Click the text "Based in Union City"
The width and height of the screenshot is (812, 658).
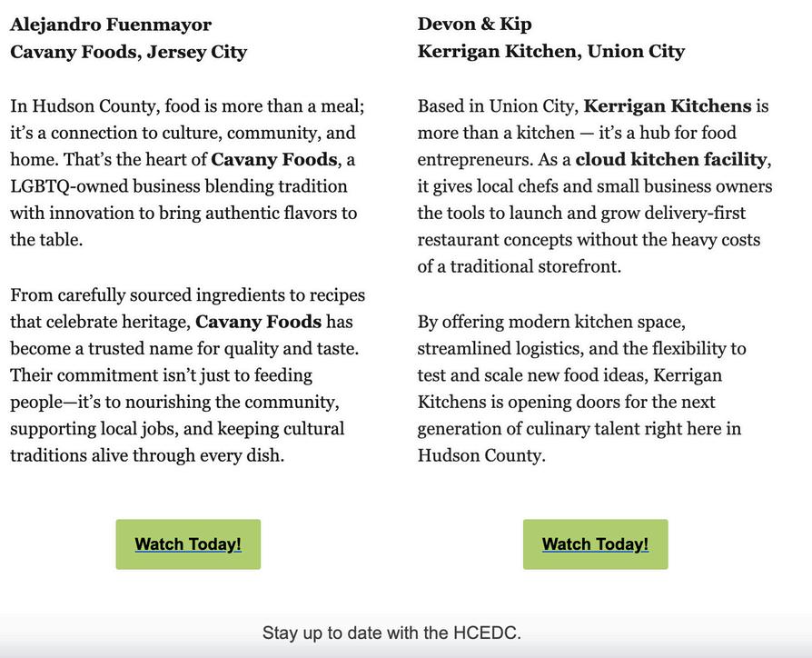click(497, 106)
